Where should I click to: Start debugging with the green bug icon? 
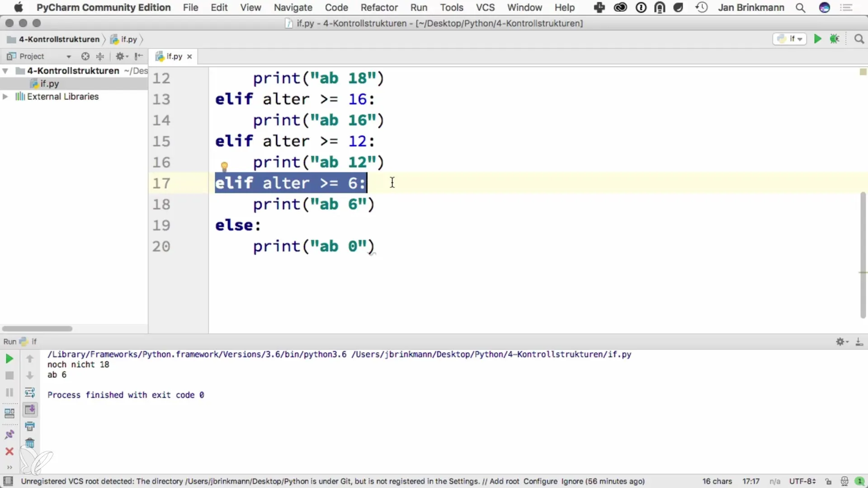coord(835,39)
